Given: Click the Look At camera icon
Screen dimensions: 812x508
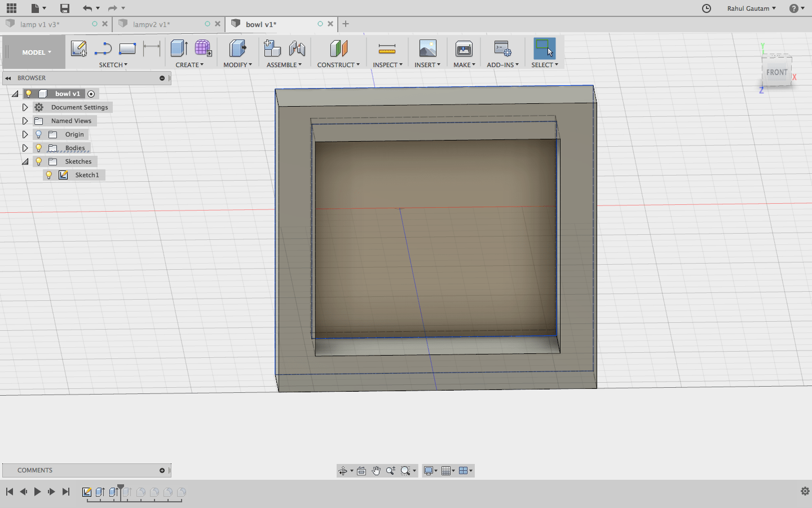Looking at the screenshot, I should click(361, 471).
